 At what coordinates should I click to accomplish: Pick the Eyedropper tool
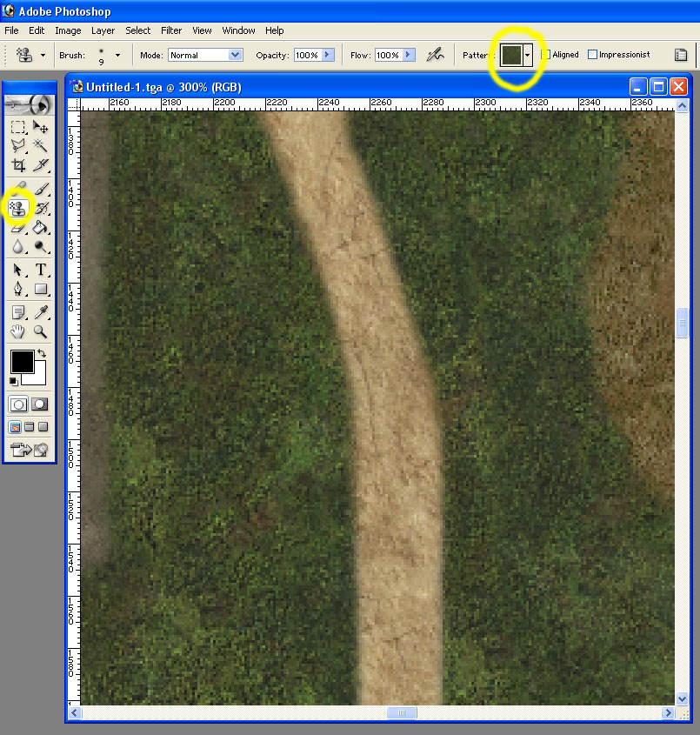coord(41,312)
